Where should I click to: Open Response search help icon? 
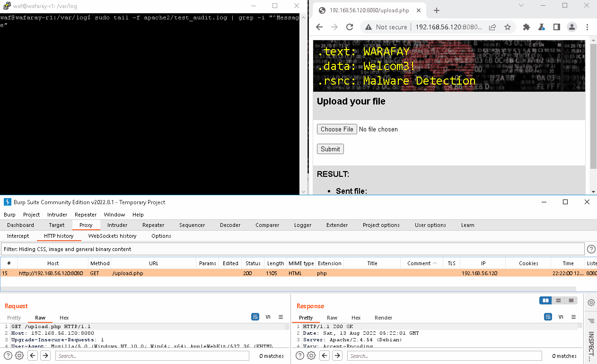coord(300,355)
